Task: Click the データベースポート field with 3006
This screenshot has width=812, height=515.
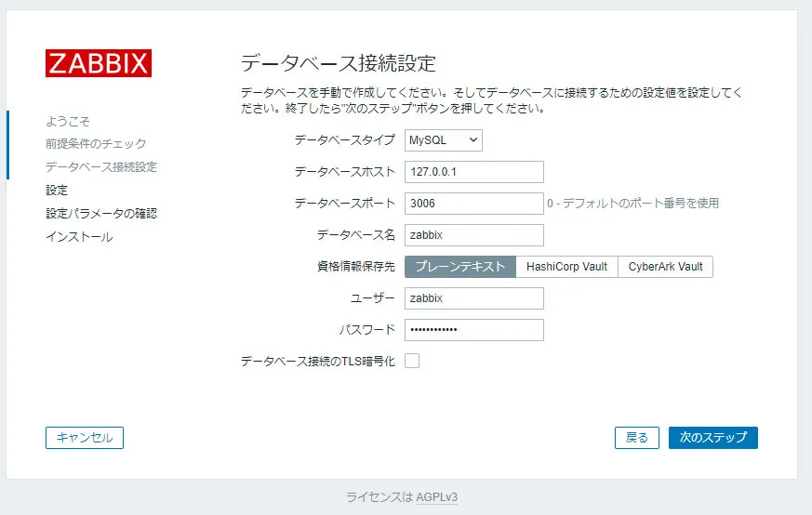Action: 473,204
